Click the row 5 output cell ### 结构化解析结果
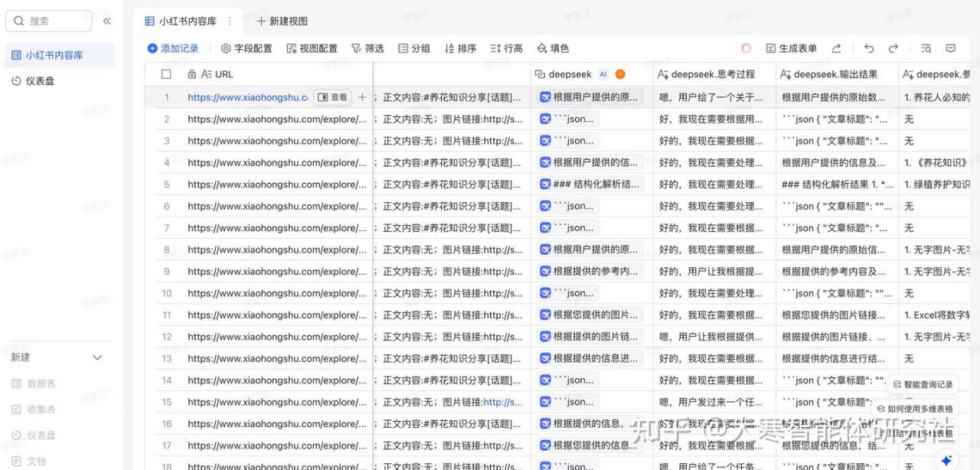This screenshot has width=980, height=470. point(838,184)
